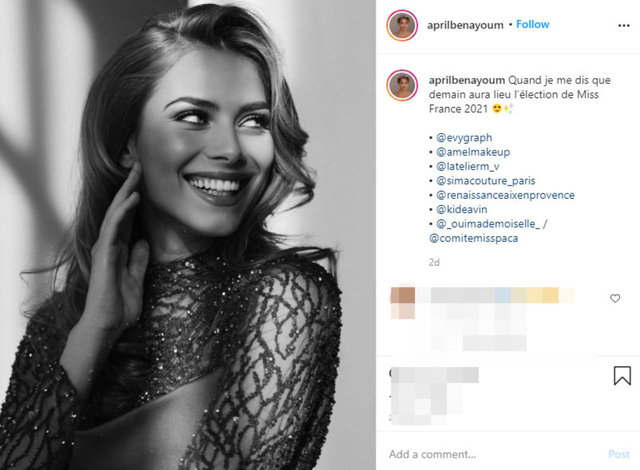Click the 2d post timestamp
This screenshot has height=470, width=640.
tap(433, 262)
